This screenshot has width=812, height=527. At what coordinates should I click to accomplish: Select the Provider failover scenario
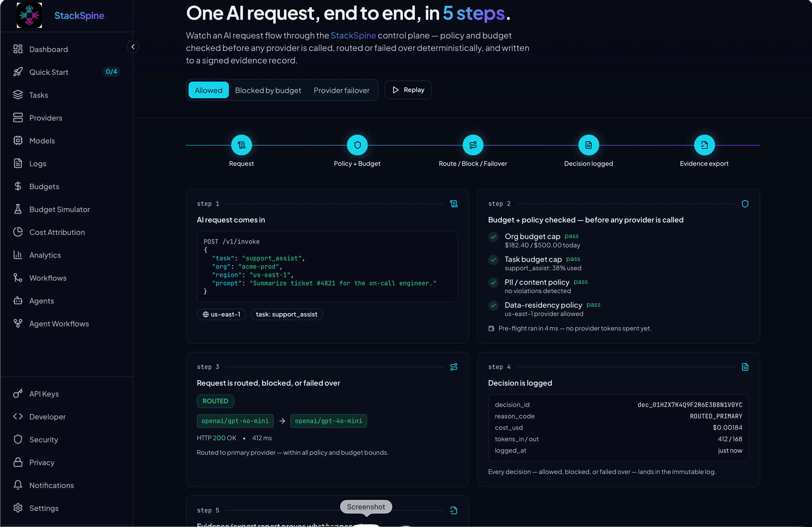[x=341, y=90]
